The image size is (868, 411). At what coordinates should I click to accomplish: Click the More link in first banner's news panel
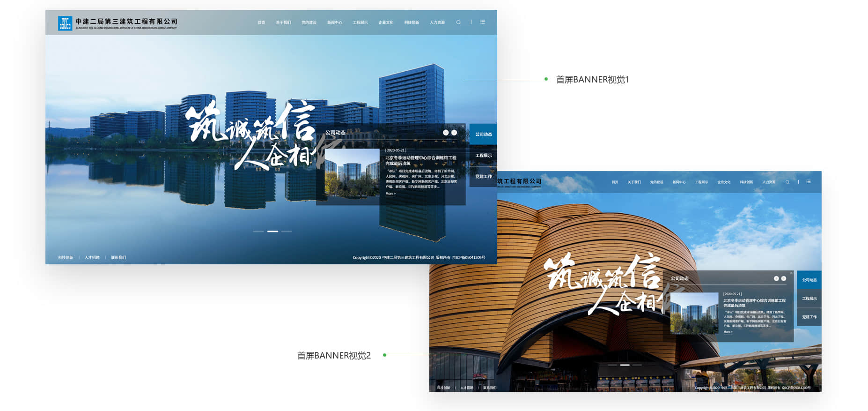click(x=390, y=194)
